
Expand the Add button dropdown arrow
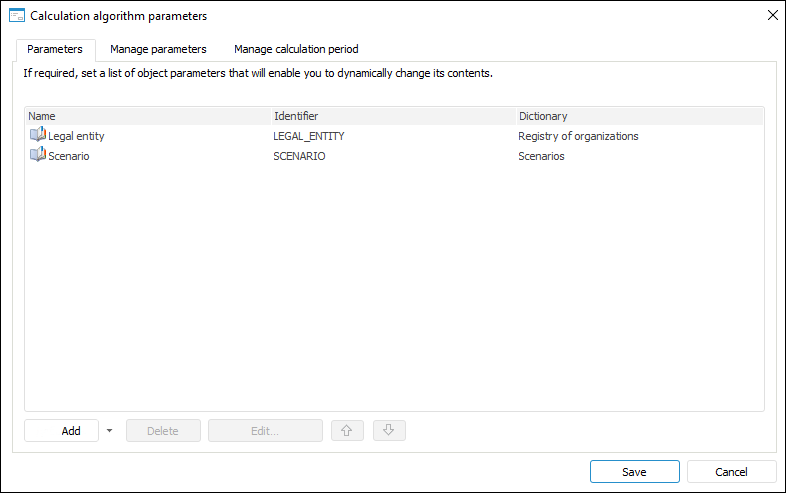pyautogui.click(x=109, y=431)
